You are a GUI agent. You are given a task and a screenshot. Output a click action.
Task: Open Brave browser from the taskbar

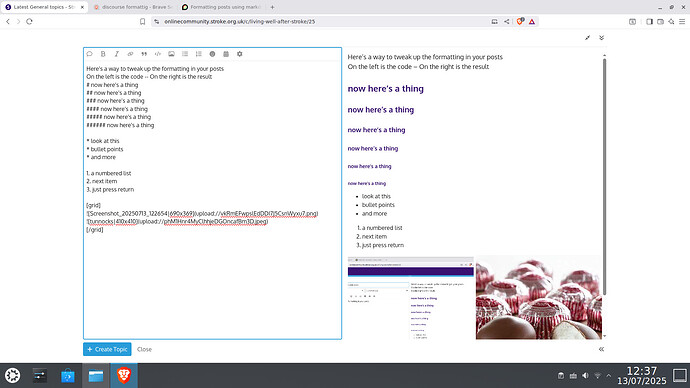[x=124, y=375]
